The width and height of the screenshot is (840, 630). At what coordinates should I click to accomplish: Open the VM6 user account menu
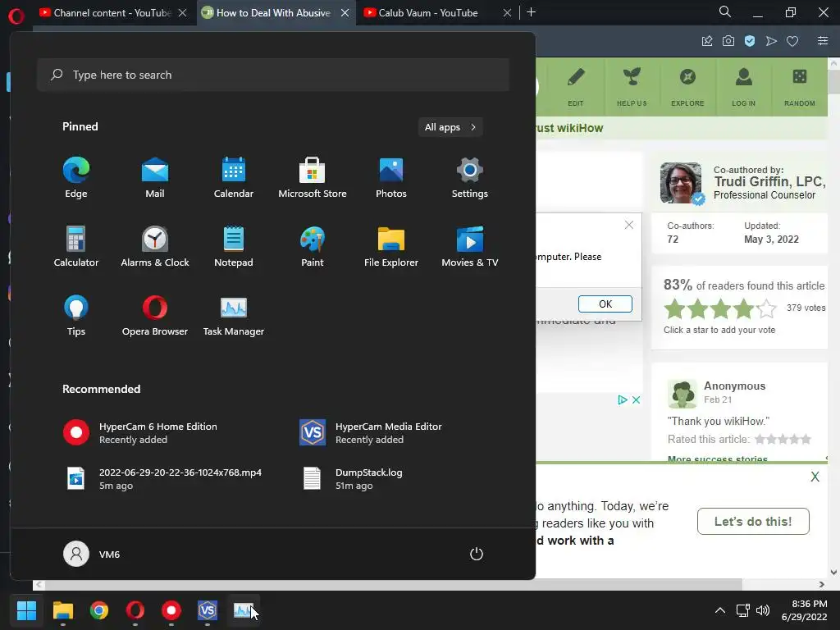coord(92,554)
